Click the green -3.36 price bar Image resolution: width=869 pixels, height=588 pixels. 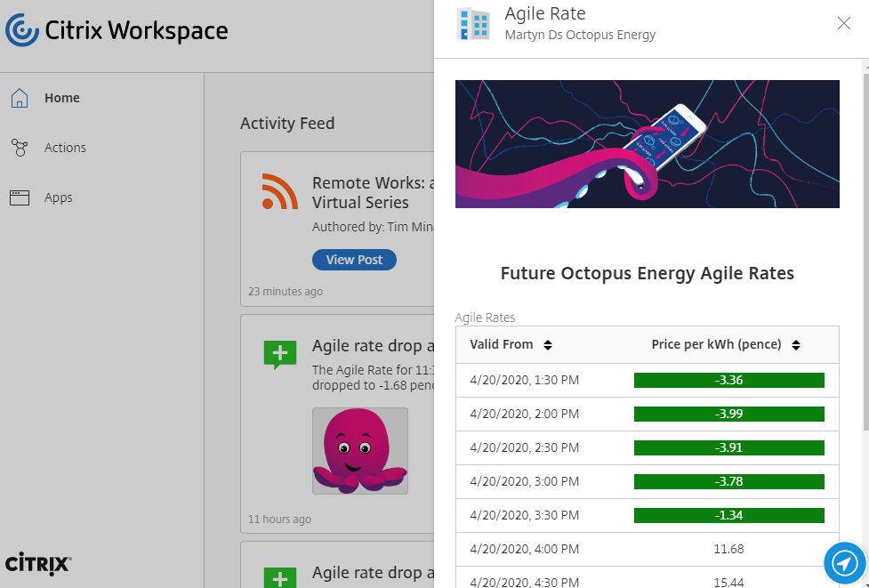coord(728,380)
